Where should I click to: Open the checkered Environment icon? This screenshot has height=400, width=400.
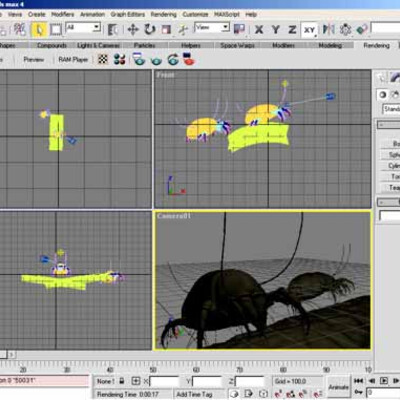(103, 60)
